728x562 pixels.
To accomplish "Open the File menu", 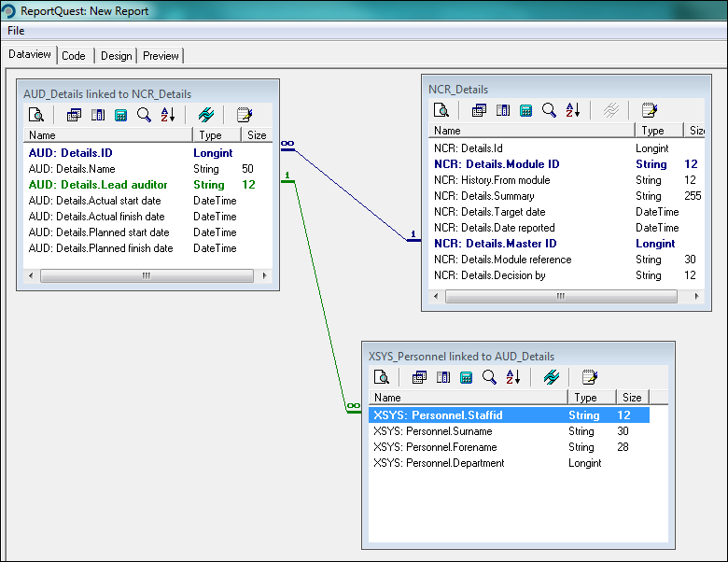I will click(16, 31).
